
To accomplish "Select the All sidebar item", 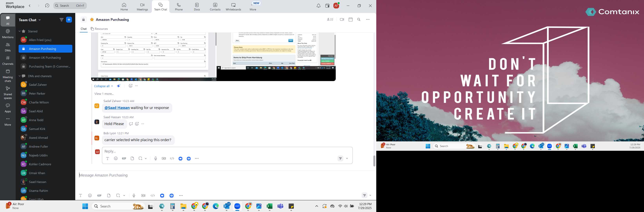I will tap(8, 20).
